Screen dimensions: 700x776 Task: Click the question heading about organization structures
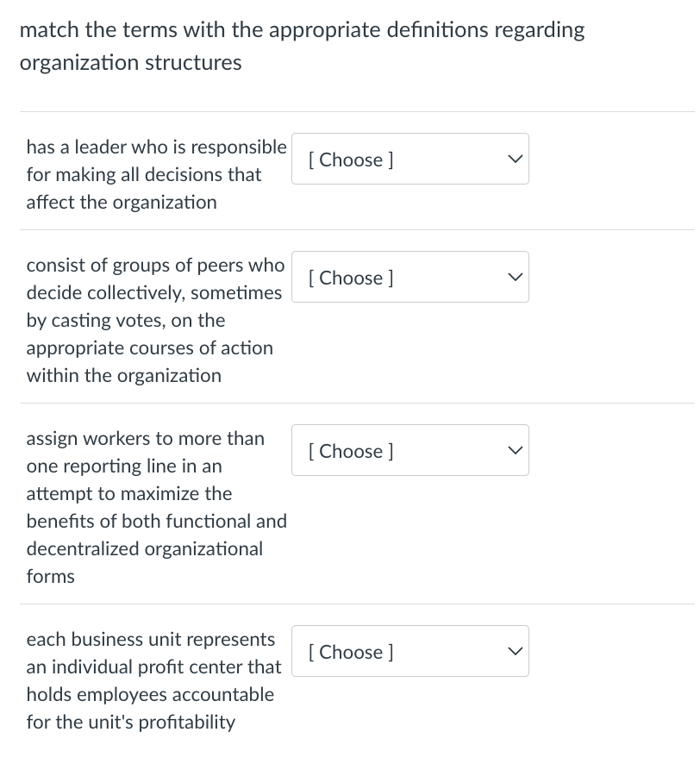point(302,46)
